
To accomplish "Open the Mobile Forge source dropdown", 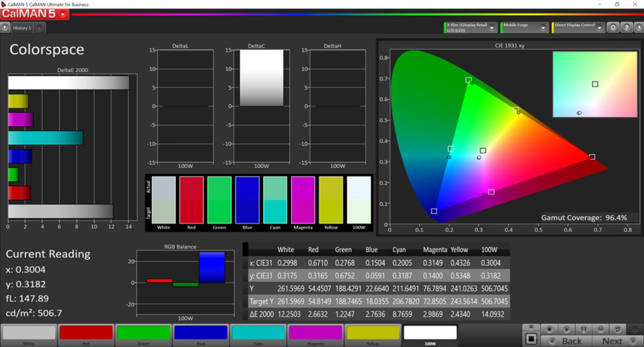I will (x=543, y=28).
